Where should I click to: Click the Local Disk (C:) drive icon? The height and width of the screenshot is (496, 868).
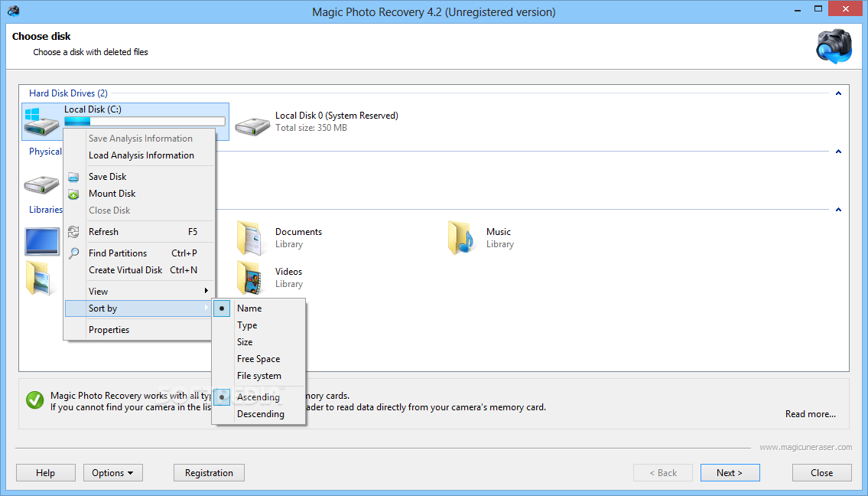click(41, 122)
